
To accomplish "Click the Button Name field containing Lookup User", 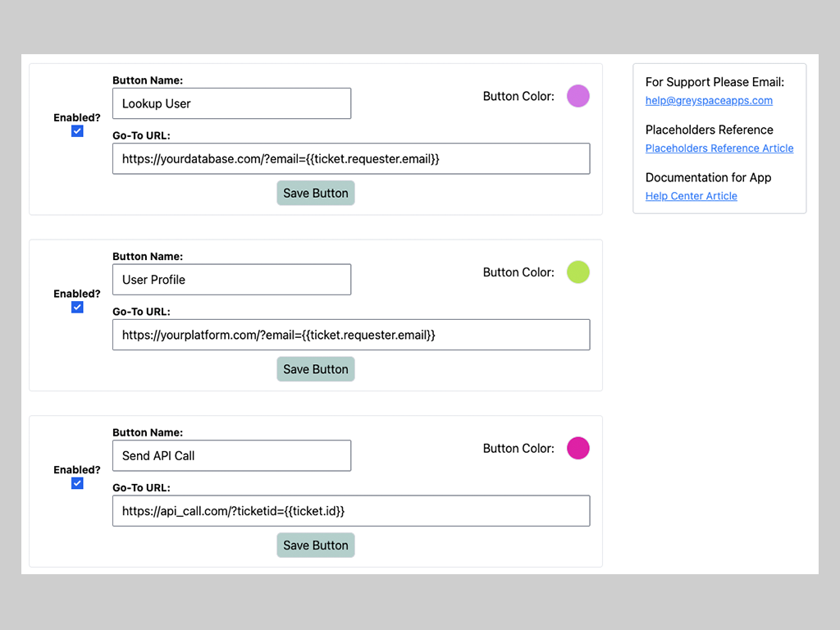I will point(231,103).
